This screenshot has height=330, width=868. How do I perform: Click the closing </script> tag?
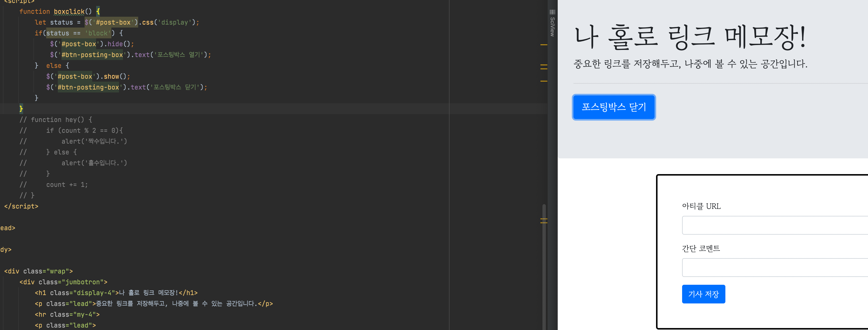coord(21,206)
